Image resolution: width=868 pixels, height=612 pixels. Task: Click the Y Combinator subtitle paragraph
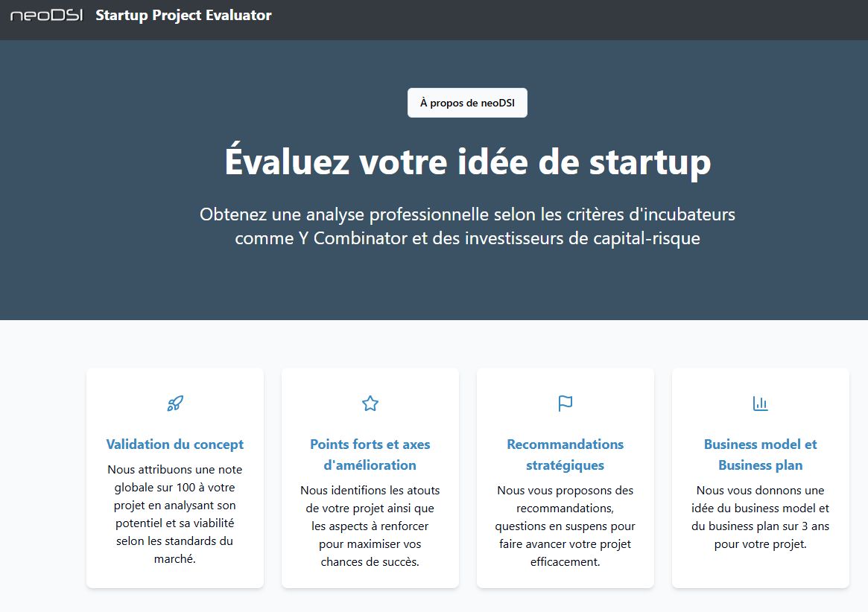tap(467, 227)
